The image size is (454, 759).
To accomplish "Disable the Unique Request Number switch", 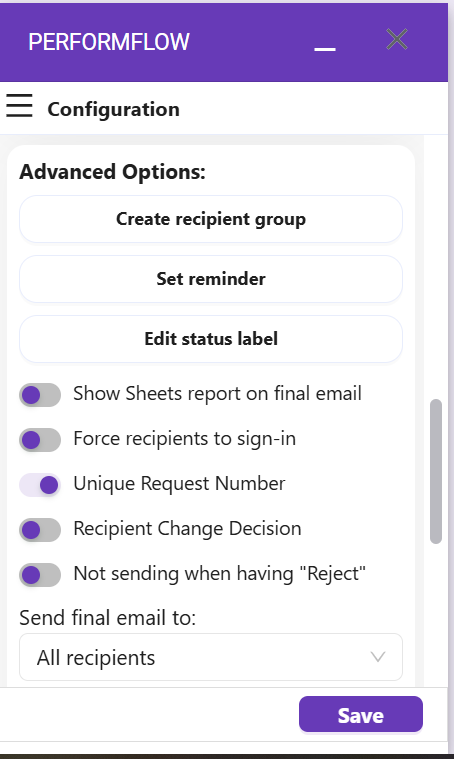I will click(x=40, y=485).
